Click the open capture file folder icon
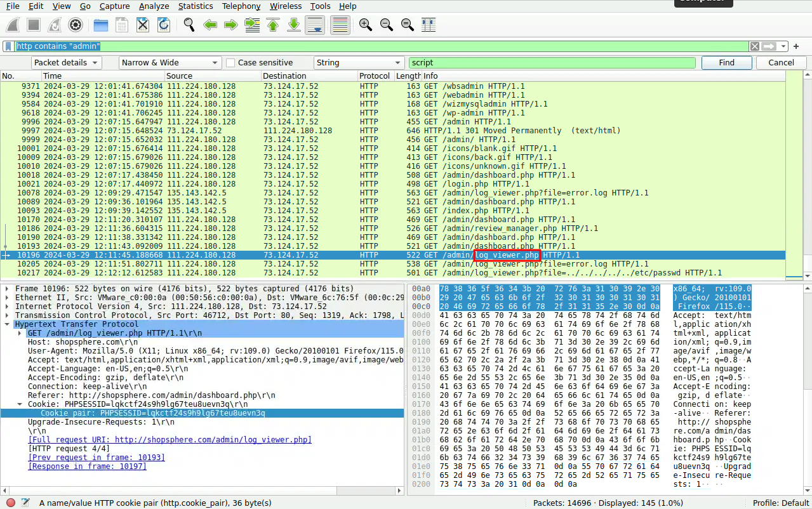The image size is (812, 509). tap(100, 25)
